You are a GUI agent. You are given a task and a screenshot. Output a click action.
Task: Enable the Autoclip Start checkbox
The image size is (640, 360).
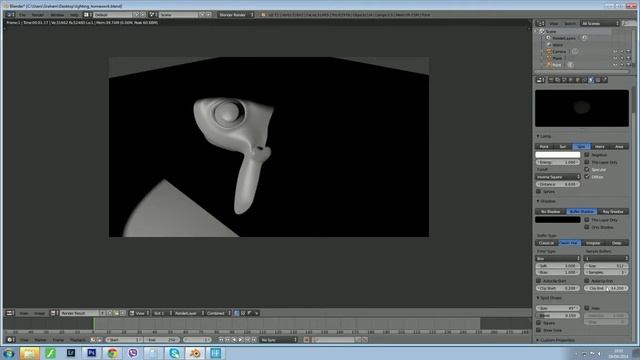[x=539, y=281]
